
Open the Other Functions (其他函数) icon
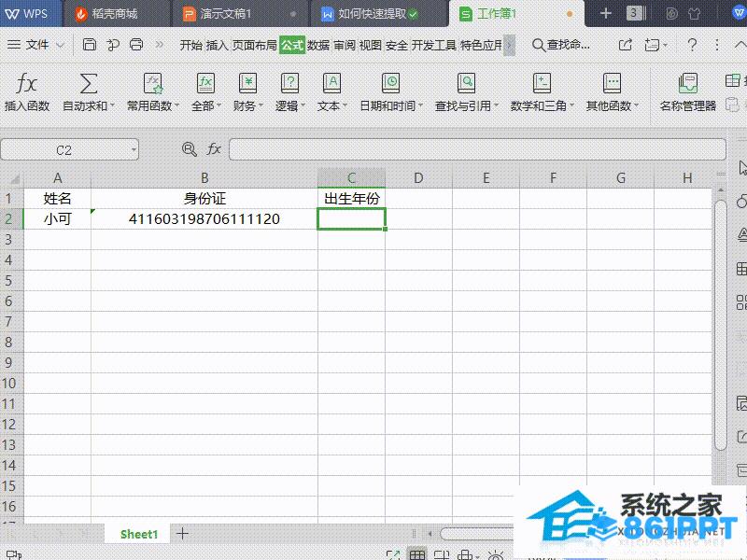(612, 84)
